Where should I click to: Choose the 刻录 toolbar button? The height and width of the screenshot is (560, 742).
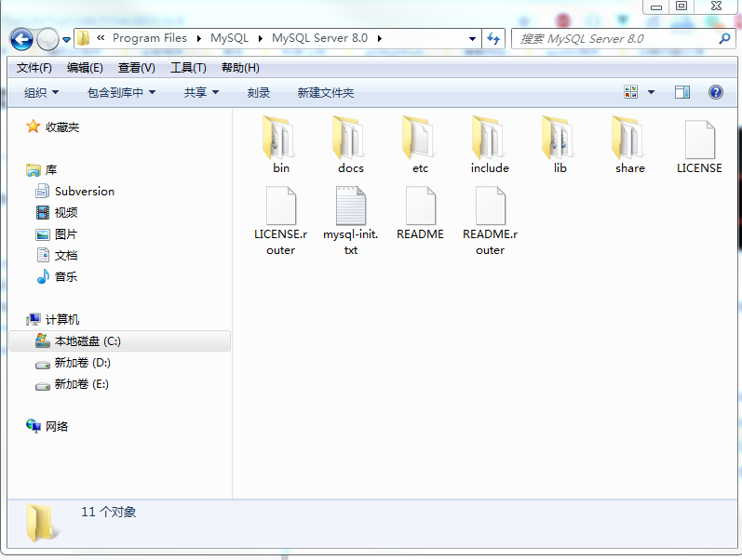[259, 93]
